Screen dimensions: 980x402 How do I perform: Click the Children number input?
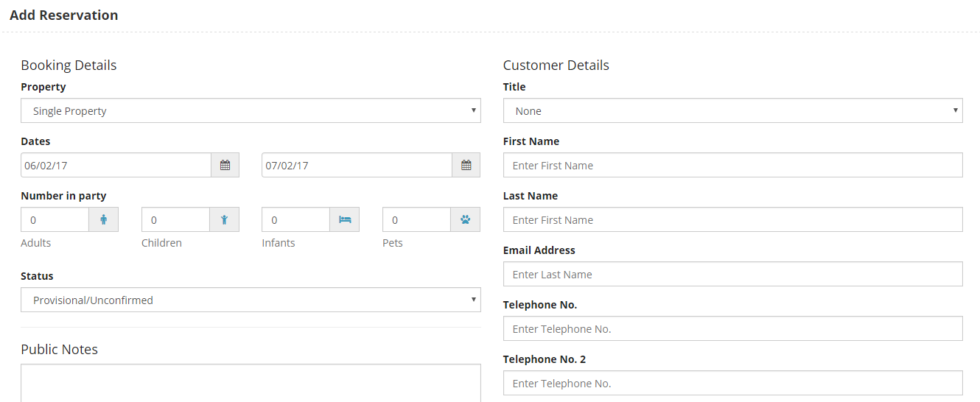(x=175, y=219)
